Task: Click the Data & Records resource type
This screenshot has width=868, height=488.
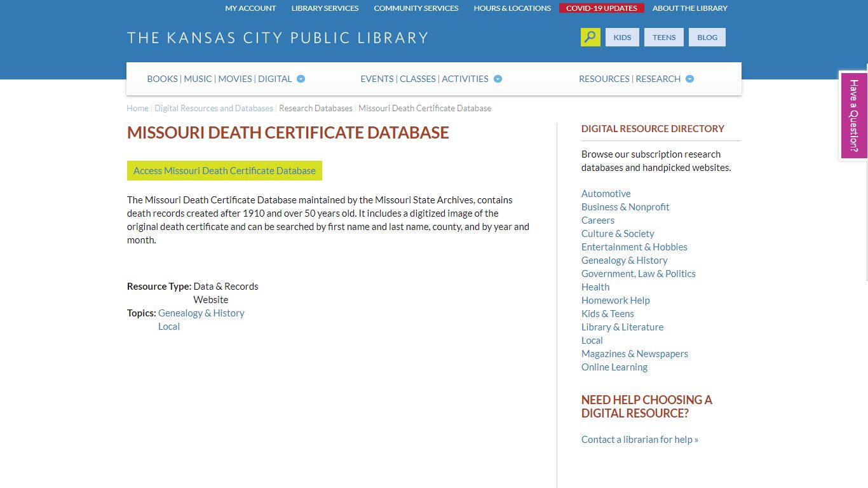Action: (226, 287)
